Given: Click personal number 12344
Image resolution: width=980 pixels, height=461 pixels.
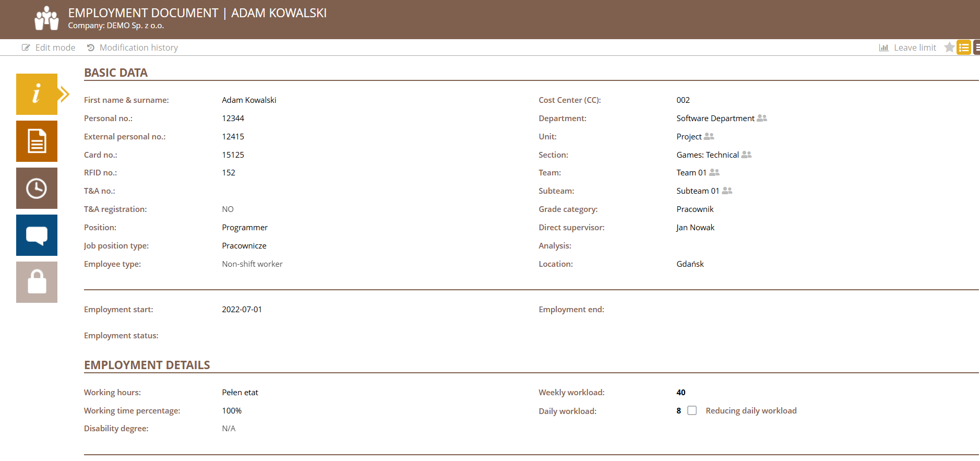Looking at the screenshot, I should coord(233,118).
